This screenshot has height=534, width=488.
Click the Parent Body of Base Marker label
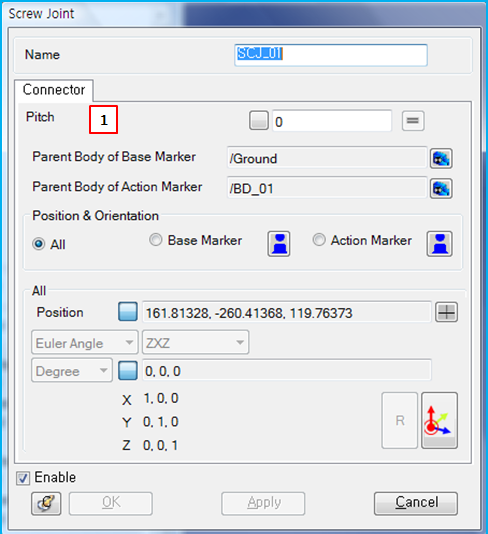pos(114,157)
